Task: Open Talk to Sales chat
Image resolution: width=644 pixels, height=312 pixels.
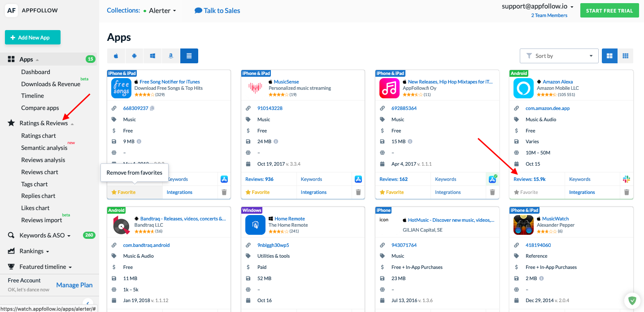Action: (218, 10)
